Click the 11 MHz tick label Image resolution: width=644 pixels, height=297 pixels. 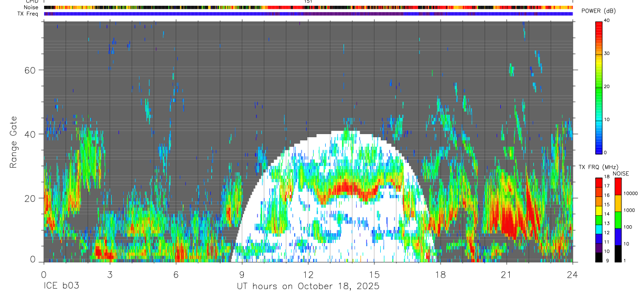(607, 242)
